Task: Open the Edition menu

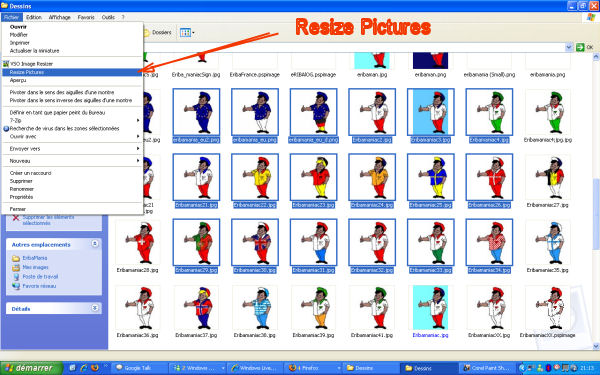Action: 34,17
